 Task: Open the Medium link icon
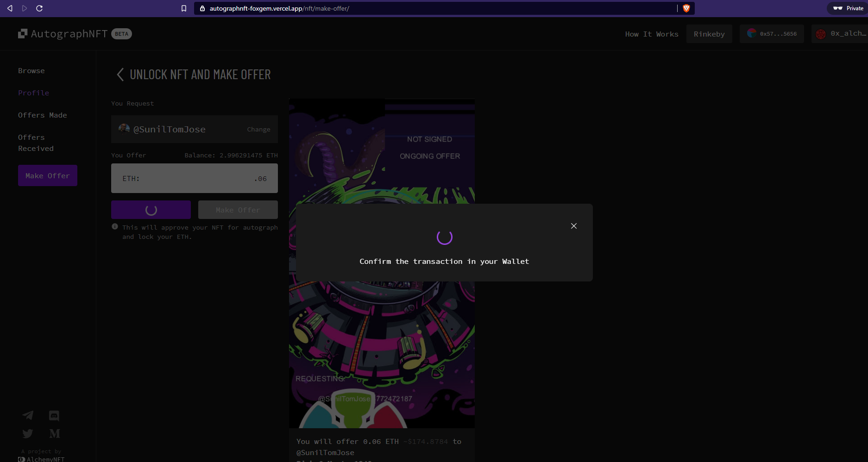click(x=55, y=434)
